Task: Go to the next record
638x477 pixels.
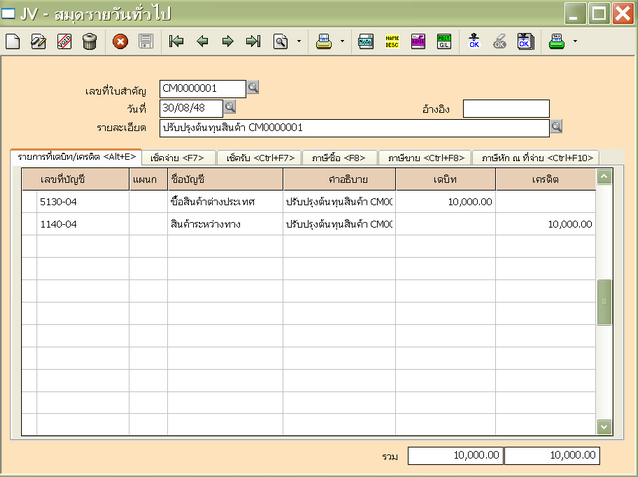Action: [x=227, y=42]
